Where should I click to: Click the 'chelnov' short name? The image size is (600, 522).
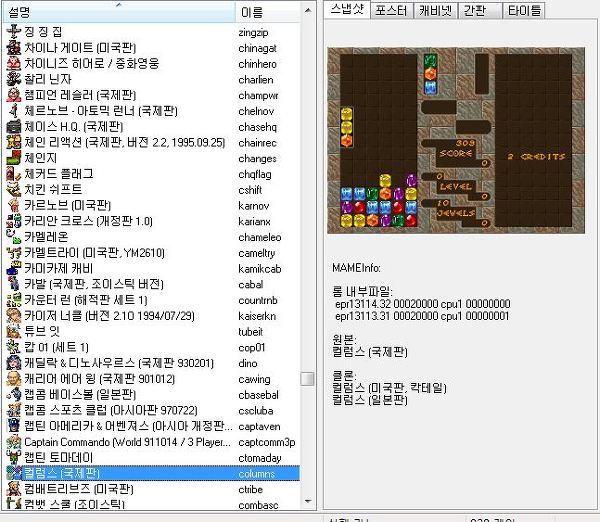coord(256,111)
